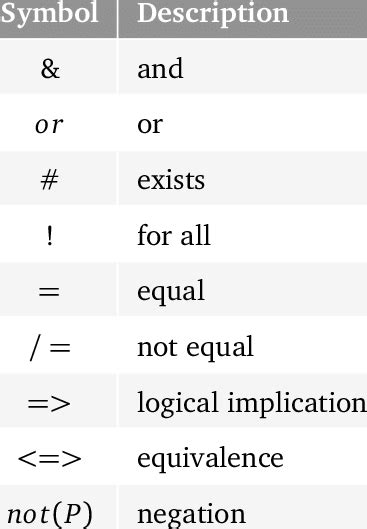Click the 'equivalence' description text
This screenshot has width=367, height=529.
coord(210,458)
